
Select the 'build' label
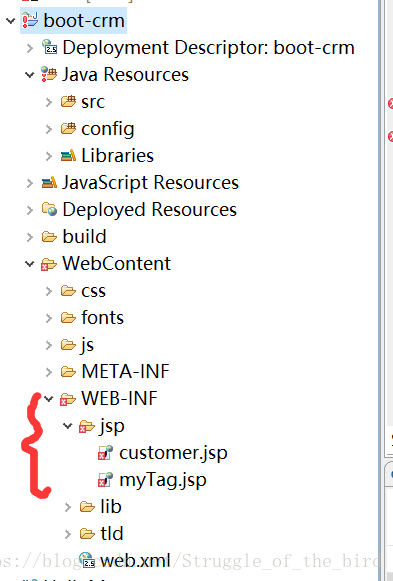point(84,236)
